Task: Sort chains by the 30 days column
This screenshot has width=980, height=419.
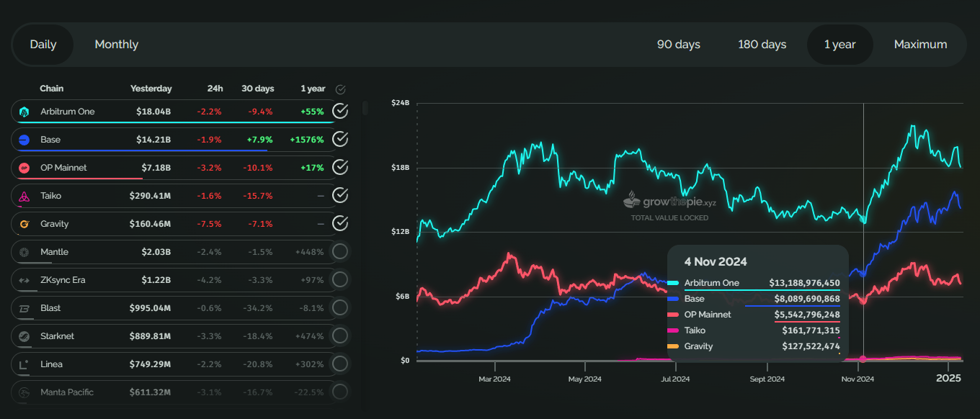Action: [257, 89]
